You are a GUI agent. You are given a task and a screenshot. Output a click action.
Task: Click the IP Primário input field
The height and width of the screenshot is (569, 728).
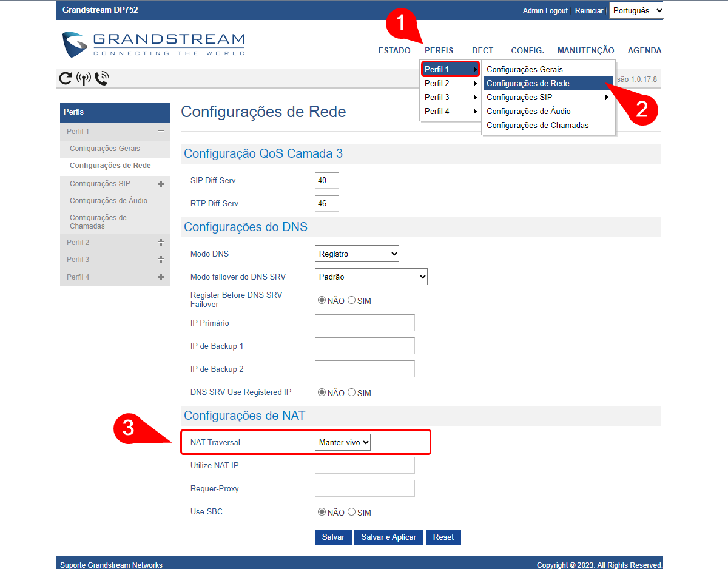coord(365,323)
